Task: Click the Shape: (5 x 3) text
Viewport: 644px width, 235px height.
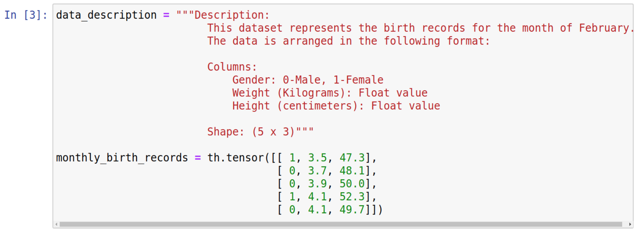Action: (251, 132)
